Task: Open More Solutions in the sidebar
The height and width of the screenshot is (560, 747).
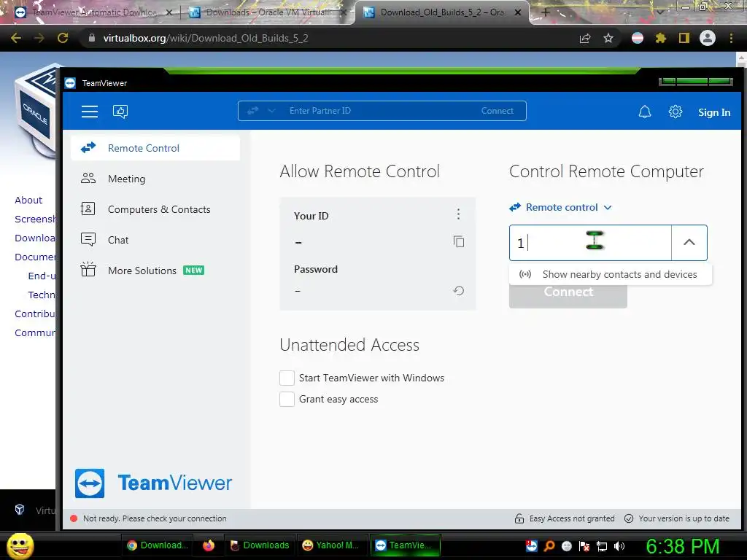Action: pos(155,270)
